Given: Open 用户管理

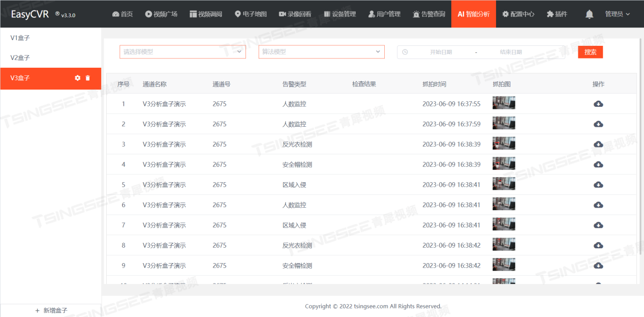Looking at the screenshot, I should [384, 14].
